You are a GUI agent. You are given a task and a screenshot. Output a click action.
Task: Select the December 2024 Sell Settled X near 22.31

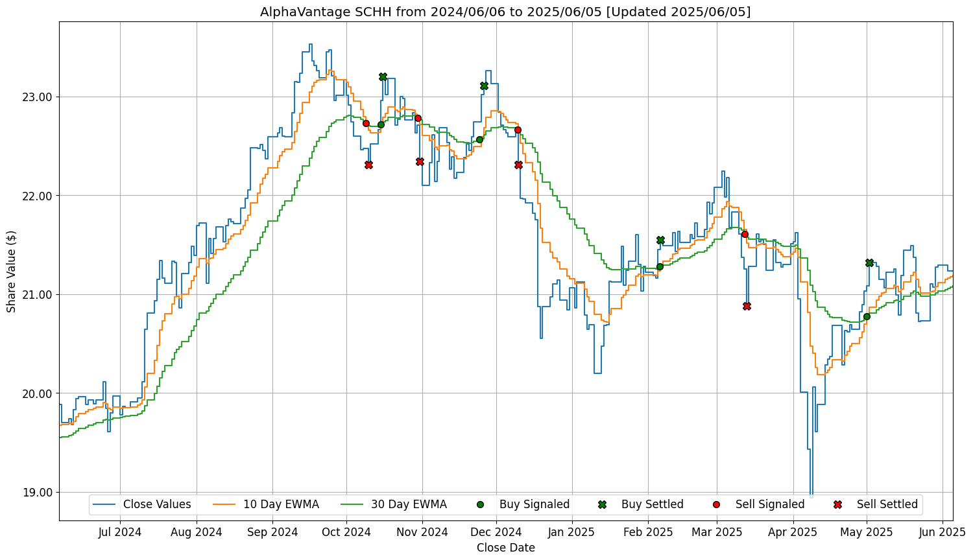point(518,165)
